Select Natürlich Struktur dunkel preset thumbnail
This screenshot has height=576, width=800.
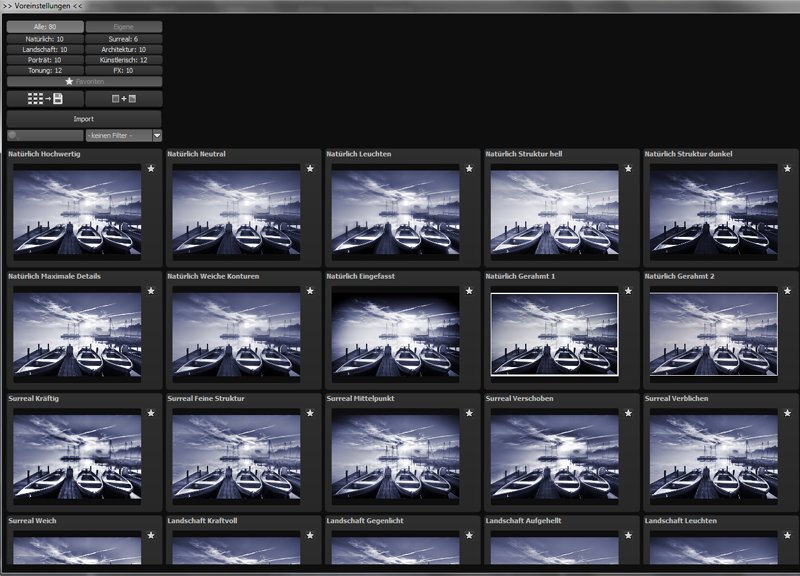coord(714,212)
